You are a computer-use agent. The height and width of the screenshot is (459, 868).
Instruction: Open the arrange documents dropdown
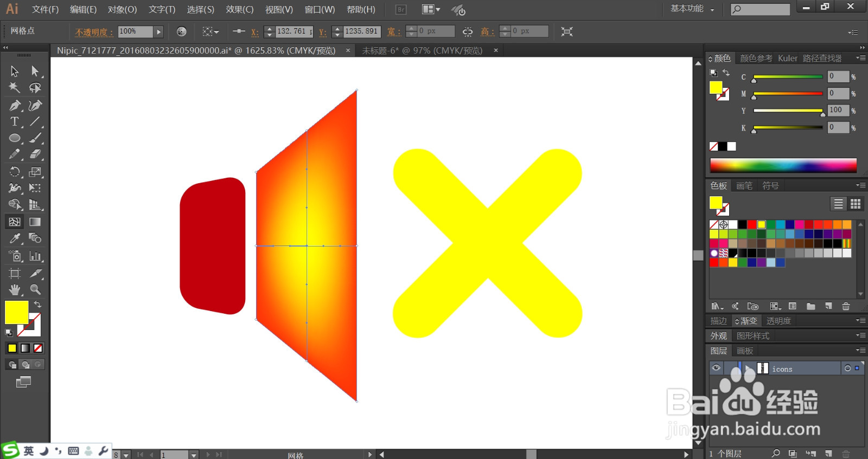[x=431, y=9]
